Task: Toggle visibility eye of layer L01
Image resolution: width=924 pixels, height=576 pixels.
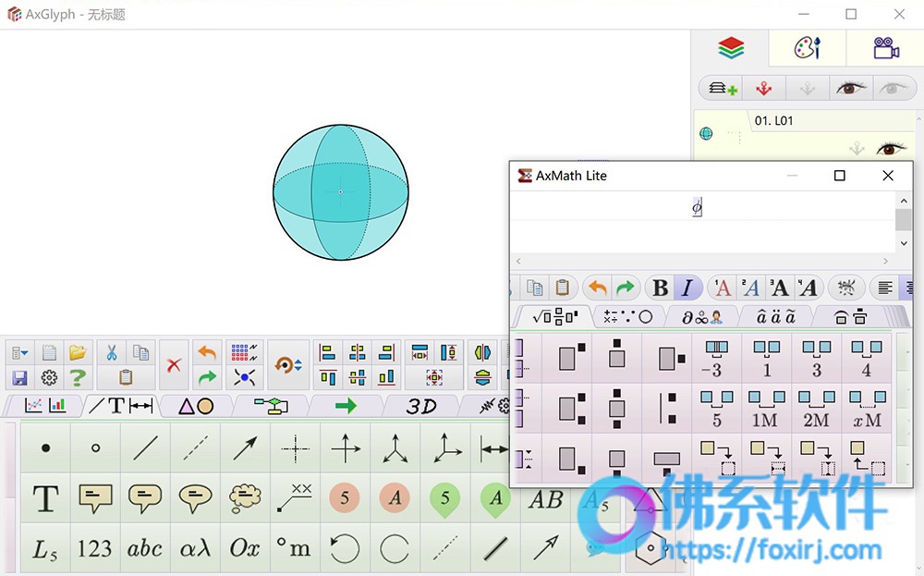Action: pos(890,148)
